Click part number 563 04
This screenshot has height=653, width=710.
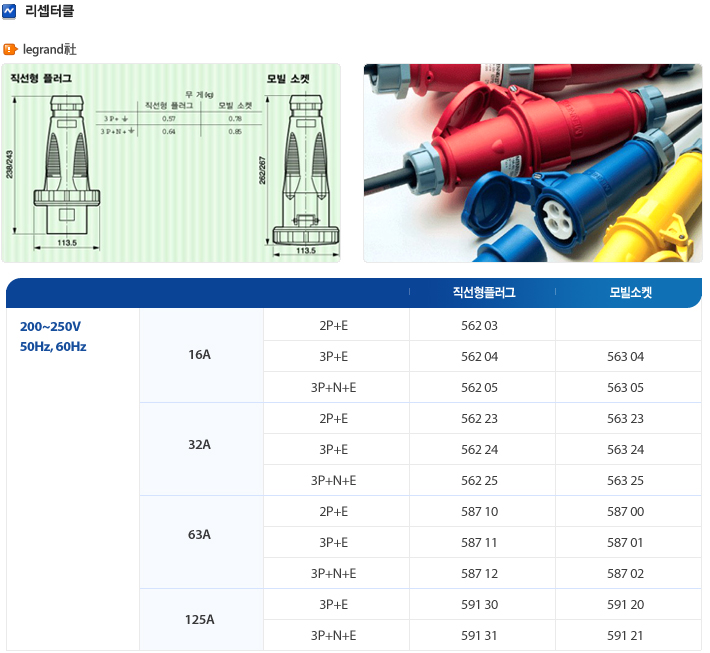tap(625, 357)
